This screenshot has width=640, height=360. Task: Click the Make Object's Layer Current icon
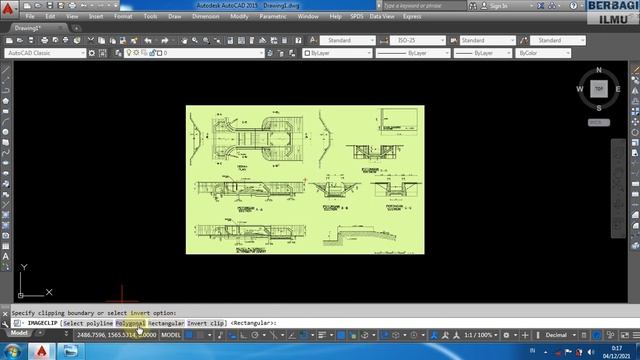270,53
